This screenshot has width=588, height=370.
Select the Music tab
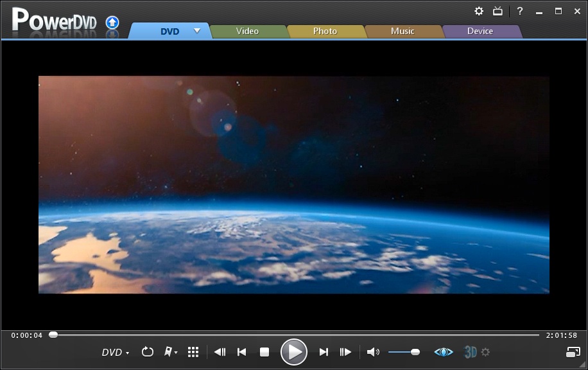(x=402, y=31)
